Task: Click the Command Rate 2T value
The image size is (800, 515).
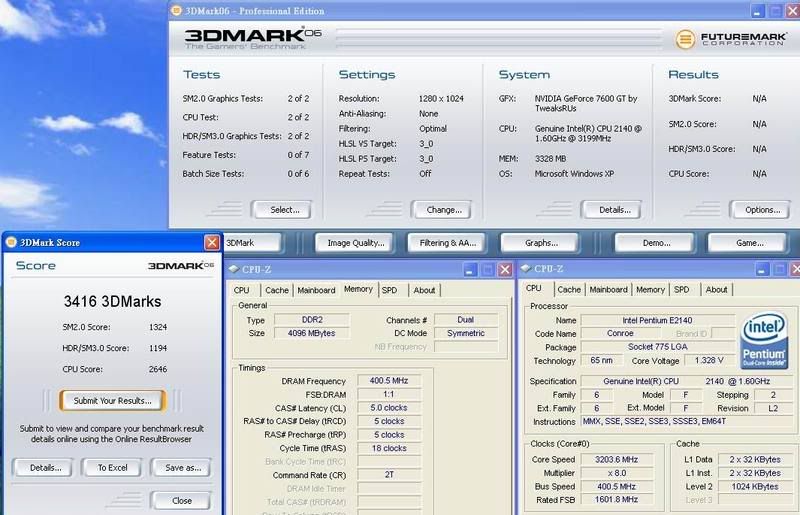Action: pyautogui.click(x=389, y=475)
